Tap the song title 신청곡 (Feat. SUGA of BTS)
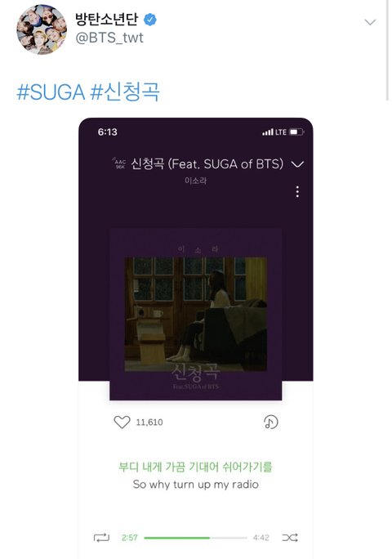The image size is (392, 559). pyautogui.click(x=207, y=164)
